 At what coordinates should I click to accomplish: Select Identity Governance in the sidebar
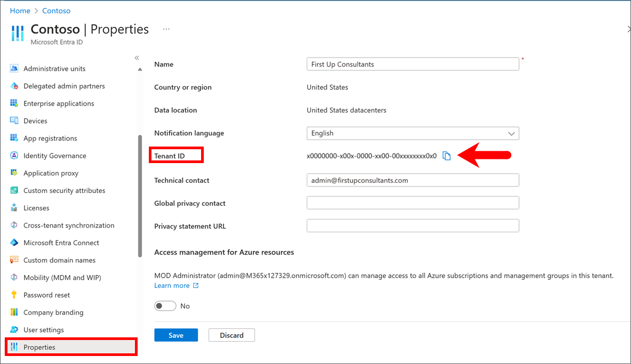pyautogui.click(x=55, y=155)
